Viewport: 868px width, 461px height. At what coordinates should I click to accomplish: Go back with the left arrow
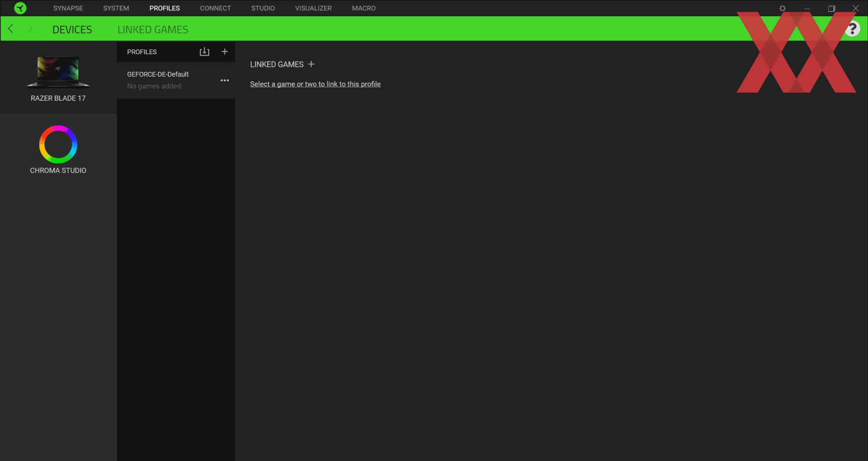click(x=11, y=29)
